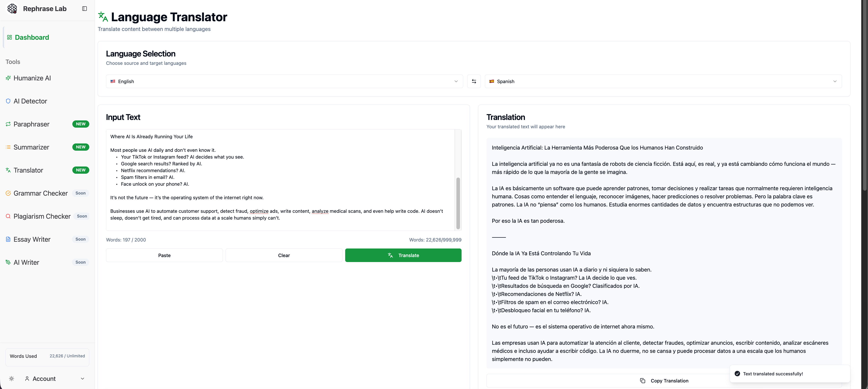Select the Paraphraser tool icon

click(x=8, y=124)
